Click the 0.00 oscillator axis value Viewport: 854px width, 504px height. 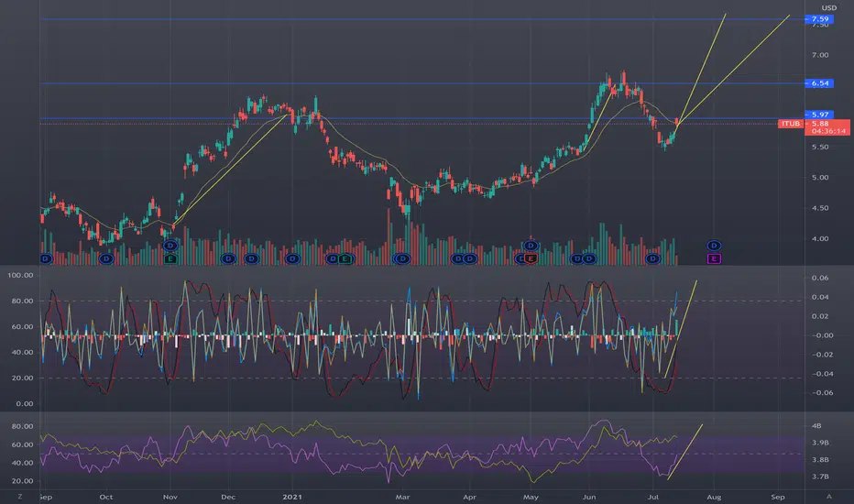pyautogui.click(x=25, y=404)
